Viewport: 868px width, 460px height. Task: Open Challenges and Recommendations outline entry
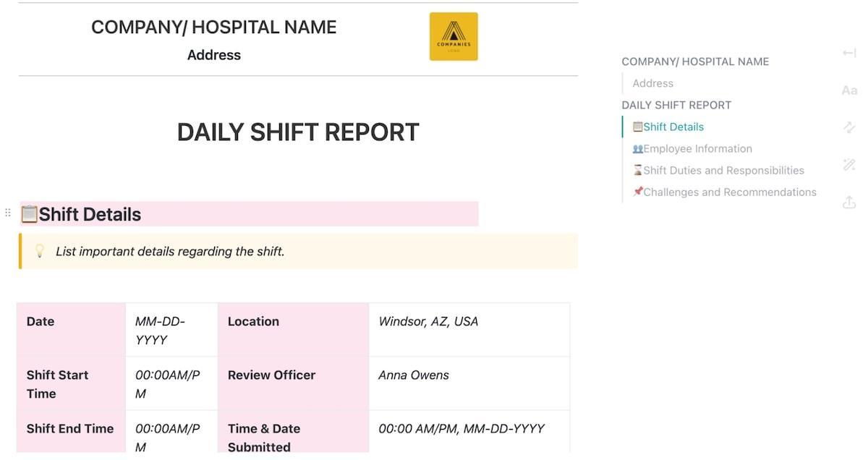point(729,192)
